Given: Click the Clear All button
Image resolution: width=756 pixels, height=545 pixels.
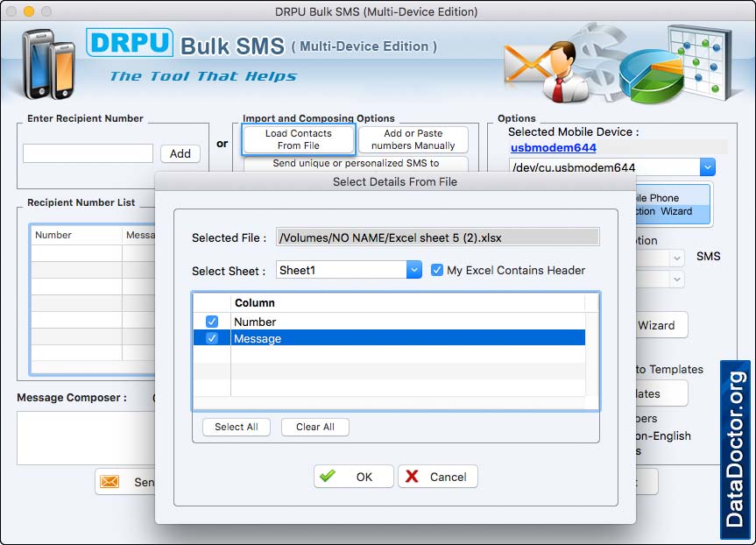Looking at the screenshot, I should tap(315, 427).
